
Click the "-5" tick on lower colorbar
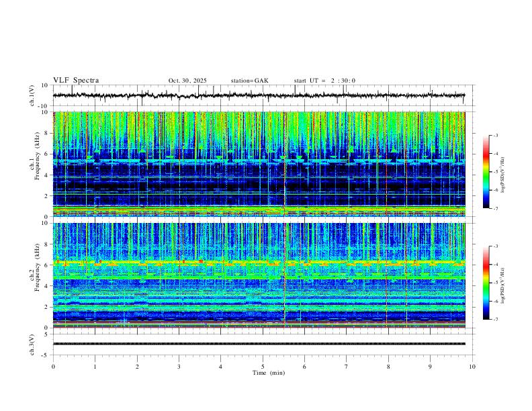click(495, 283)
